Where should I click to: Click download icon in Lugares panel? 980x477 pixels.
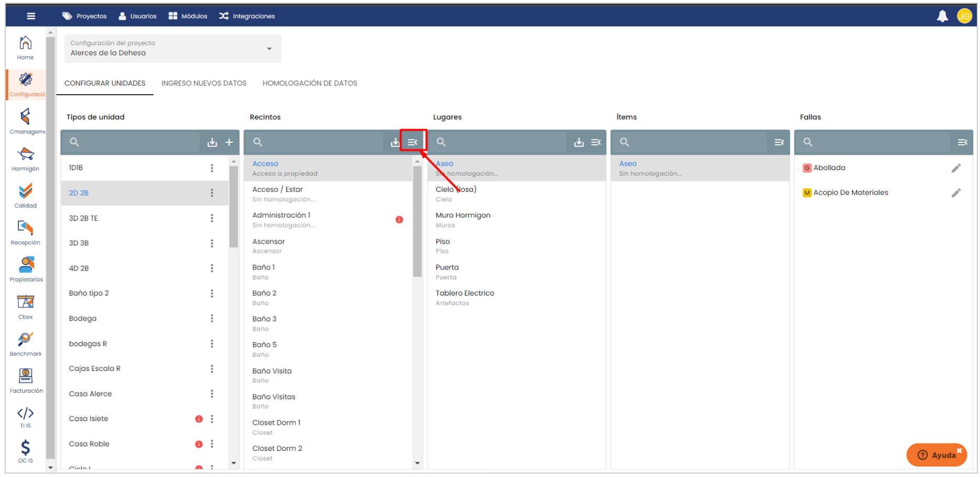(x=579, y=142)
